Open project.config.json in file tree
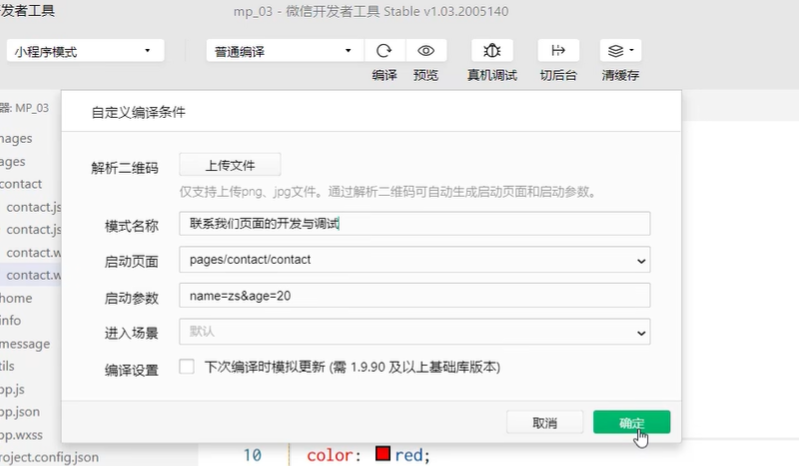This screenshot has width=799, height=466. [49, 457]
